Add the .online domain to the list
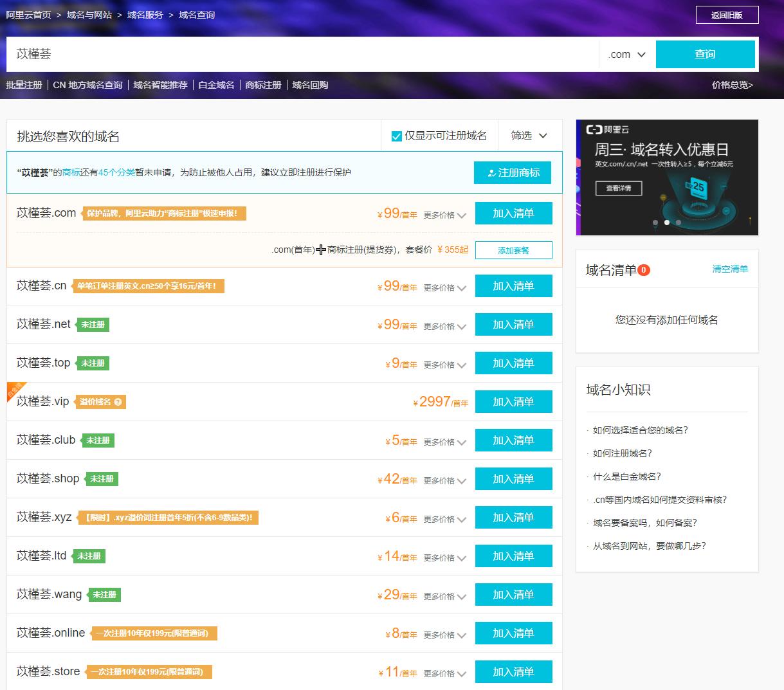The height and width of the screenshot is (690, 784). pos(513,633)
